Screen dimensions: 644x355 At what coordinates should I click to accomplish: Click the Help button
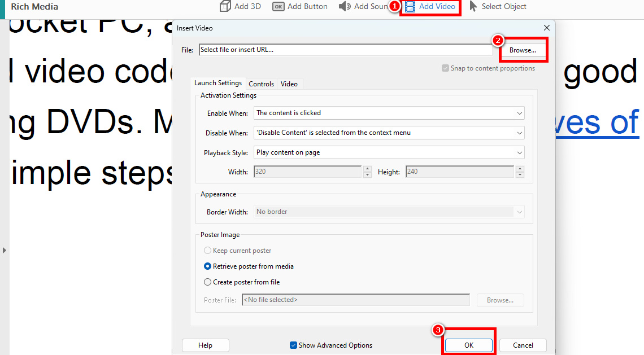205,345
